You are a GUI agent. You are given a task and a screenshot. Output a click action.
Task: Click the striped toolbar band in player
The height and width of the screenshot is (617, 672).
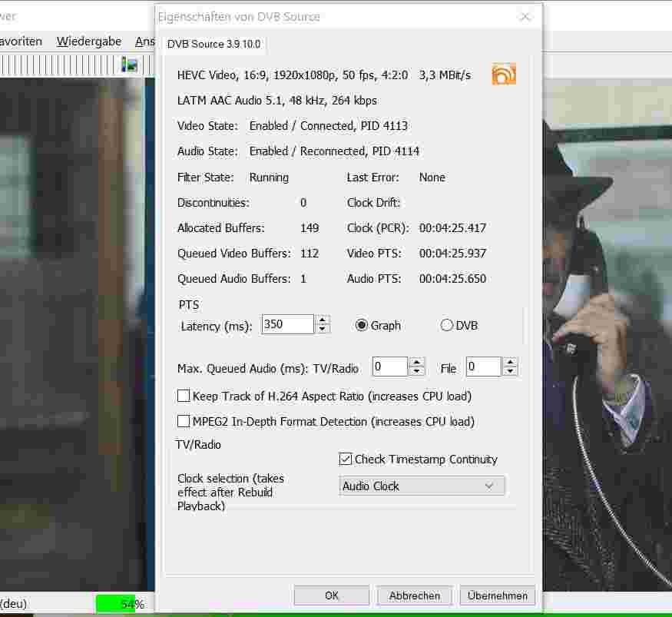point(60,65)
